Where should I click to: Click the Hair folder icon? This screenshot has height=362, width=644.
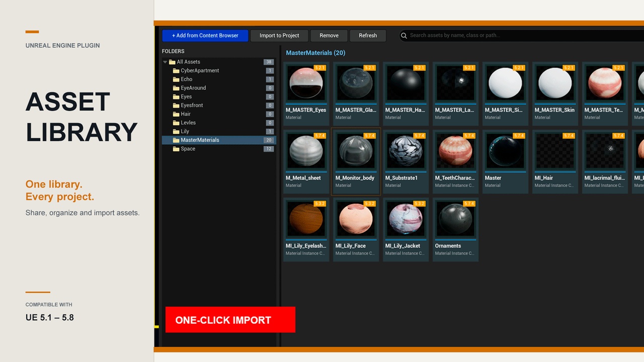pyautogui.click(x=176, y=114)
